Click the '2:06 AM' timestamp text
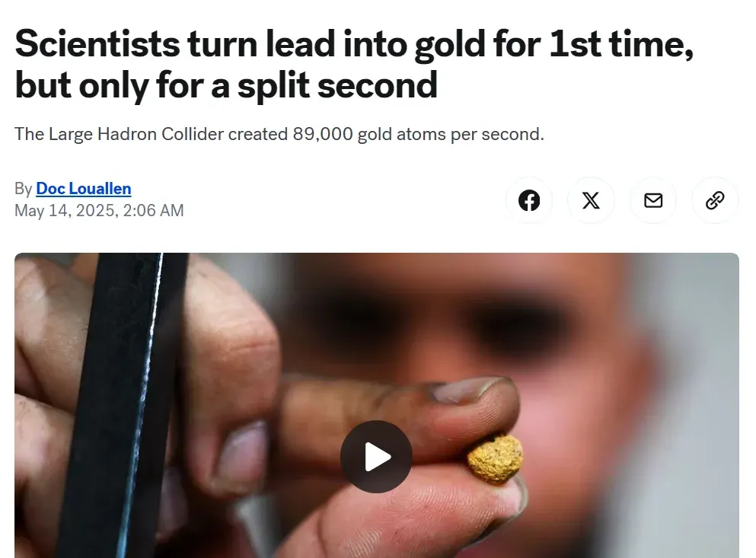Viewport: 756px width, 558px height. 153,210
